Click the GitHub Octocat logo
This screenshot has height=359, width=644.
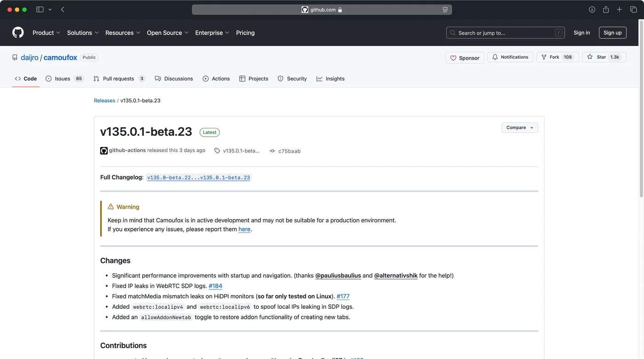(x=18, y=33)
